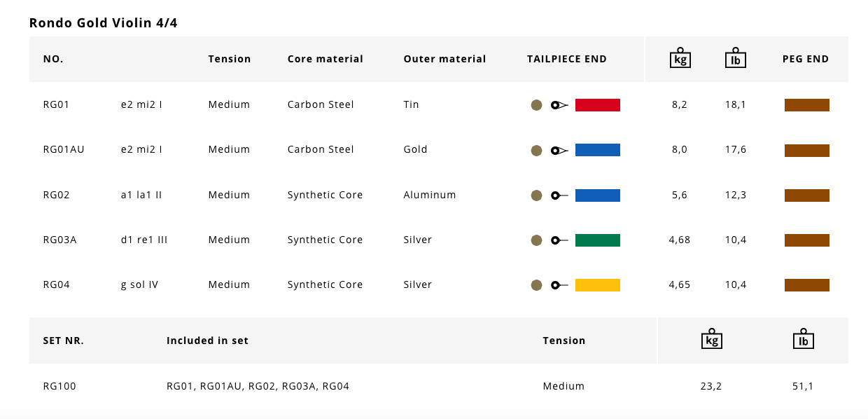Click the kg weight icon in the set table header
Image resolution: width=868 pixels, height=419 pixels.
tap(711, 339)
